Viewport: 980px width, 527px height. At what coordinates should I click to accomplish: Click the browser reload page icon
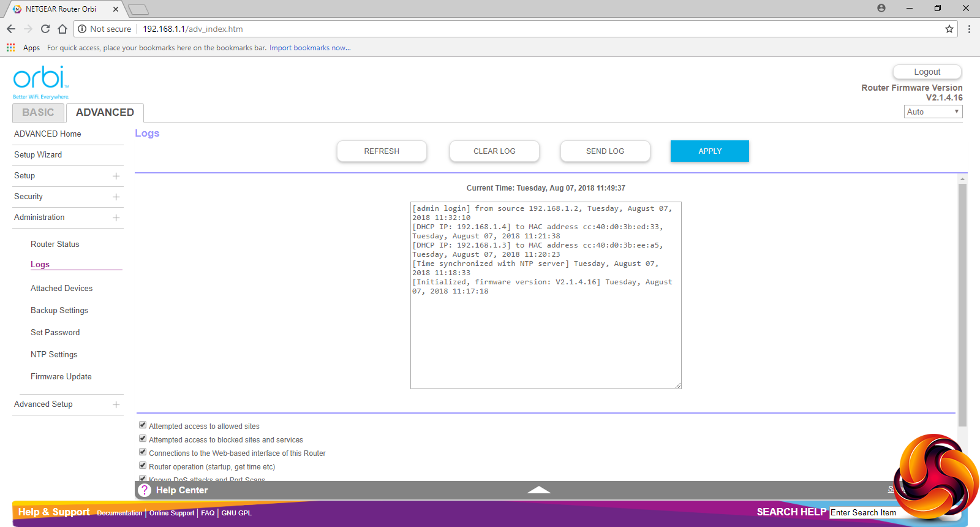tap(45, 29)
